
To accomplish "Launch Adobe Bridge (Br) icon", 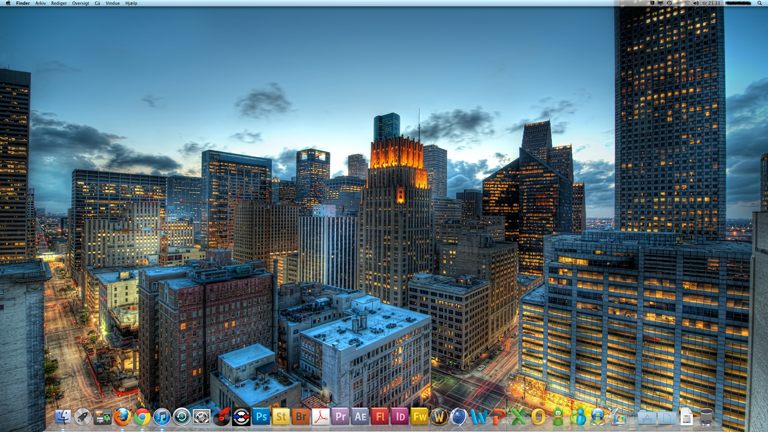I will (x=301, y=417).
